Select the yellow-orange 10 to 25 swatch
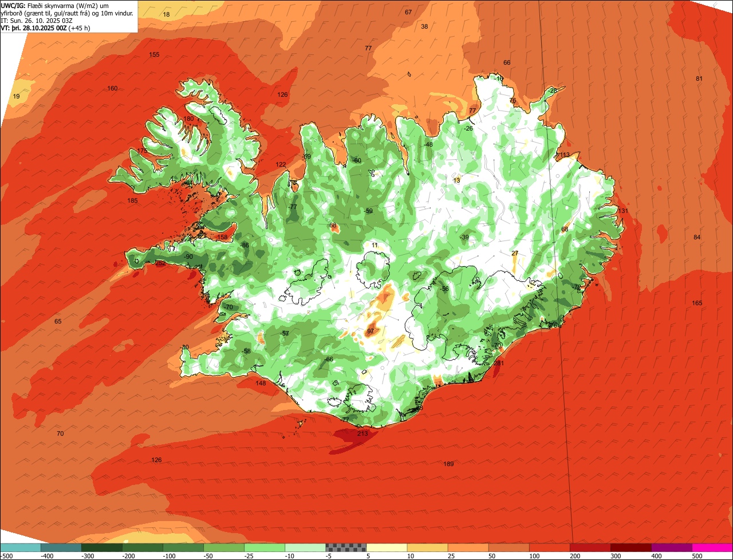733x560 pixels. point(427,547)
